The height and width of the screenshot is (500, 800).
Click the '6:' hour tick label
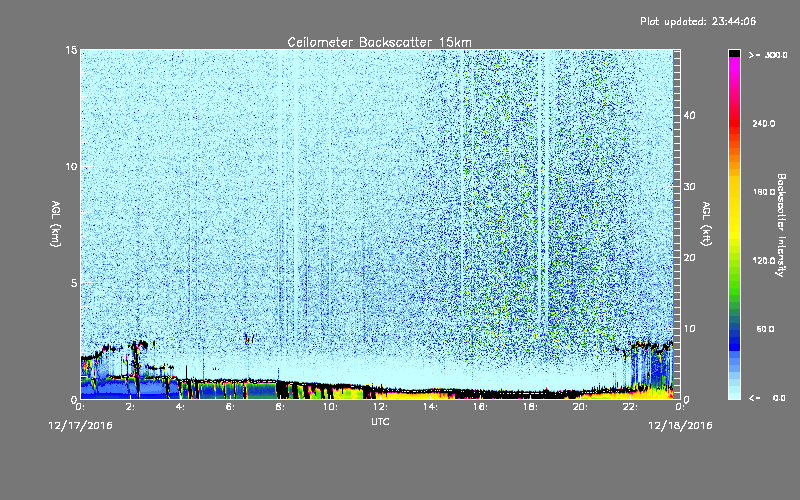point(231,407)
